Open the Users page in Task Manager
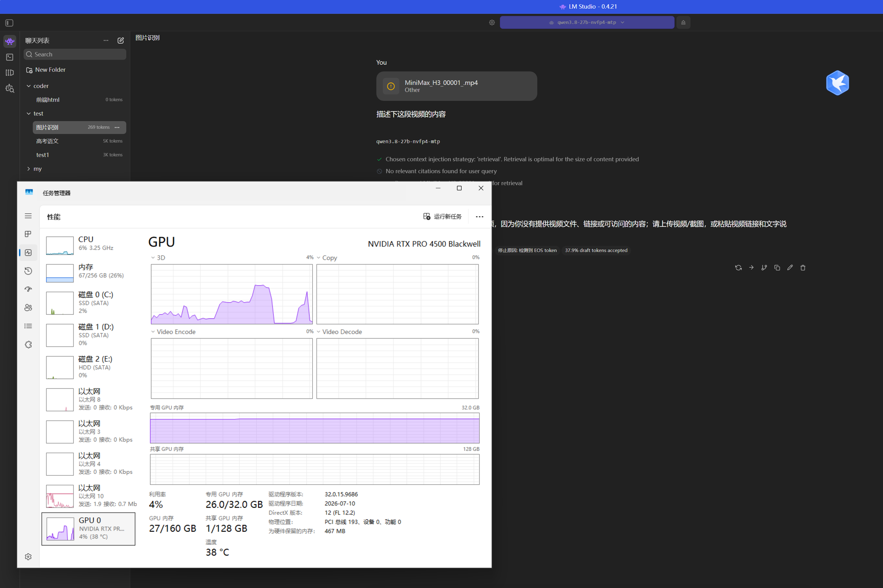The image size is (883, 588). coord(28,307)
